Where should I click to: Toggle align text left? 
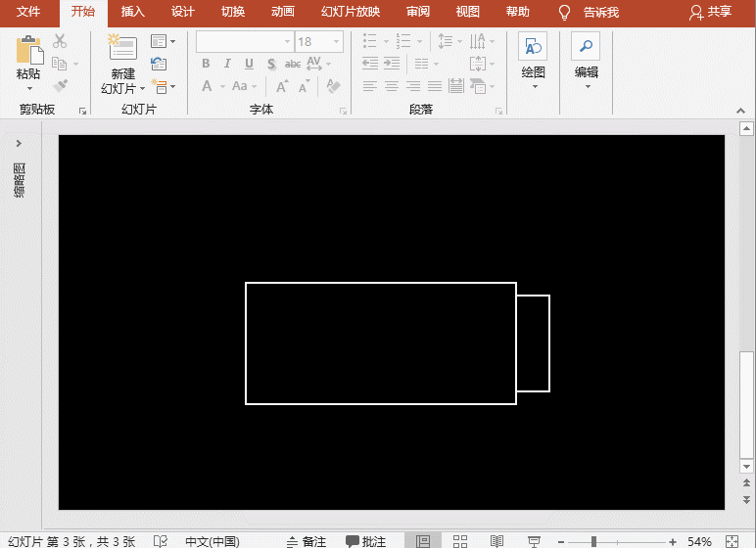(370, 86)
